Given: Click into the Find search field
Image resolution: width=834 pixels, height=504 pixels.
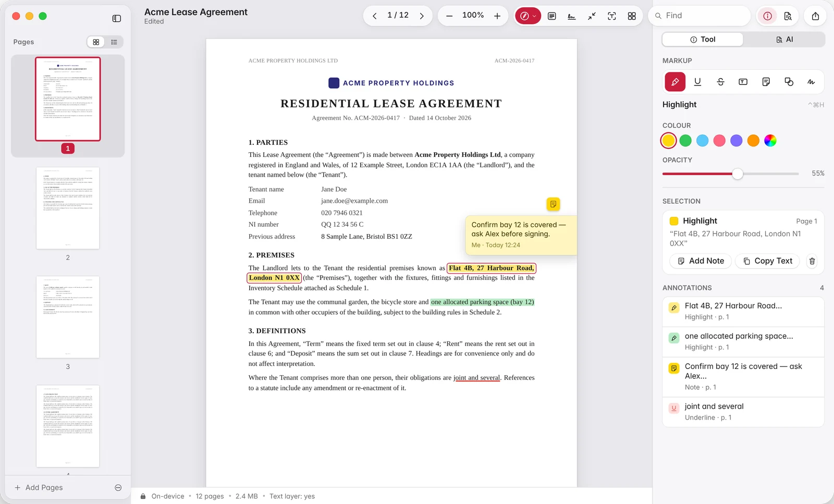Looking at the screenshot, I should click(x=700, y=16).
